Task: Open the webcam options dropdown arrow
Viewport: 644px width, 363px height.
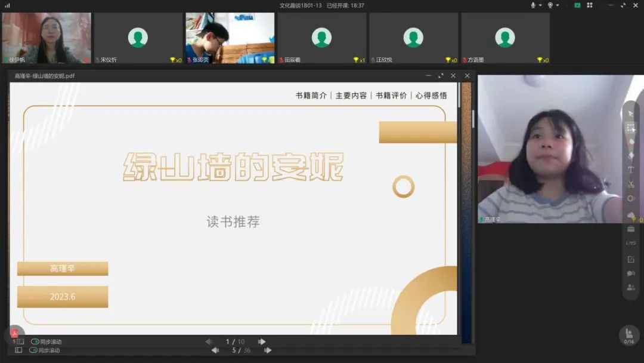Action: click(x=558, y=5)
